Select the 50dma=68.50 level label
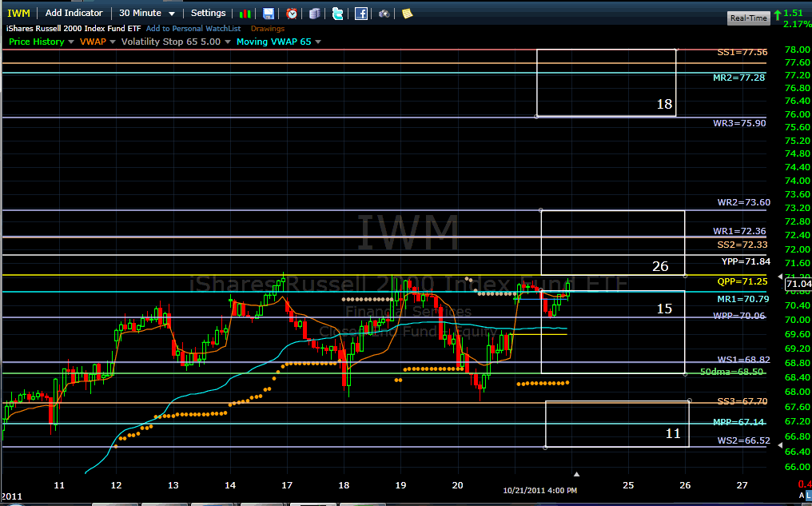This screenshot has width=812, height=506. [x=732, y=372]
